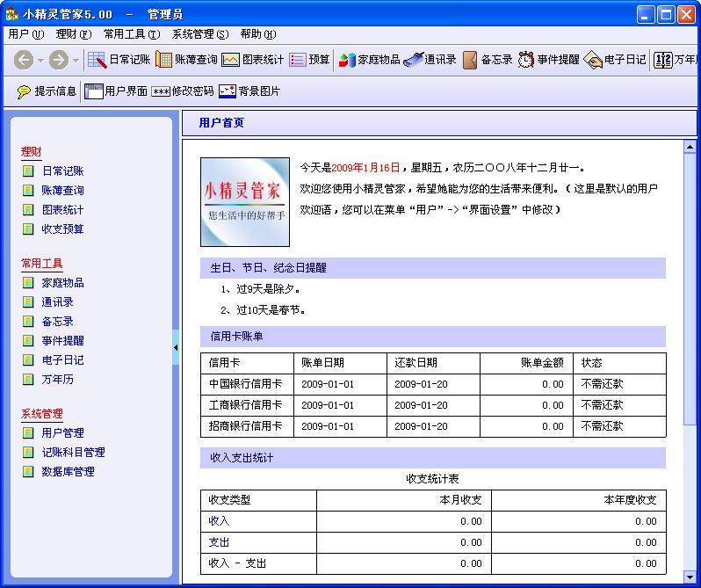Click sidebar icon beside 用户管理
This screenshot has width=701, height=588.
click(x=28, y=432)
